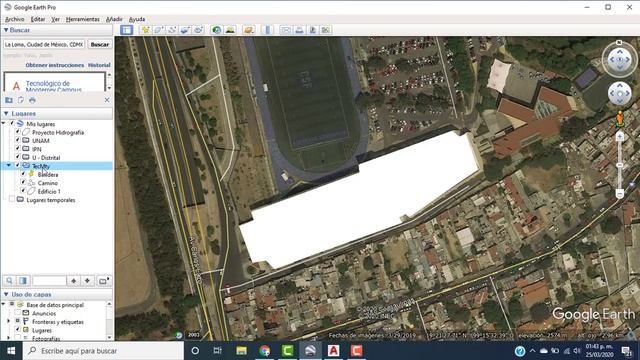Screen dimensions: 640x360
Task: Click the Save Image toolbar icon
Action: click(x=313, y=30)
